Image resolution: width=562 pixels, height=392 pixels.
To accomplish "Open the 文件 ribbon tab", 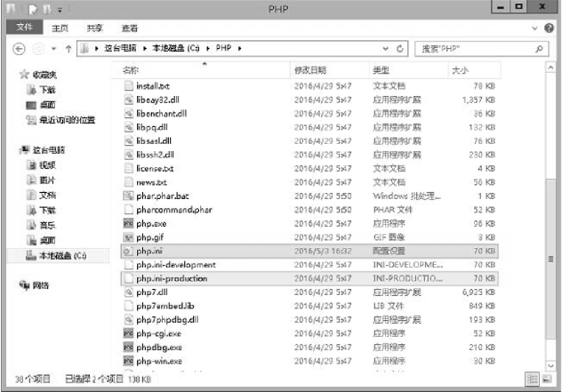I will click(x=24, y=28).
